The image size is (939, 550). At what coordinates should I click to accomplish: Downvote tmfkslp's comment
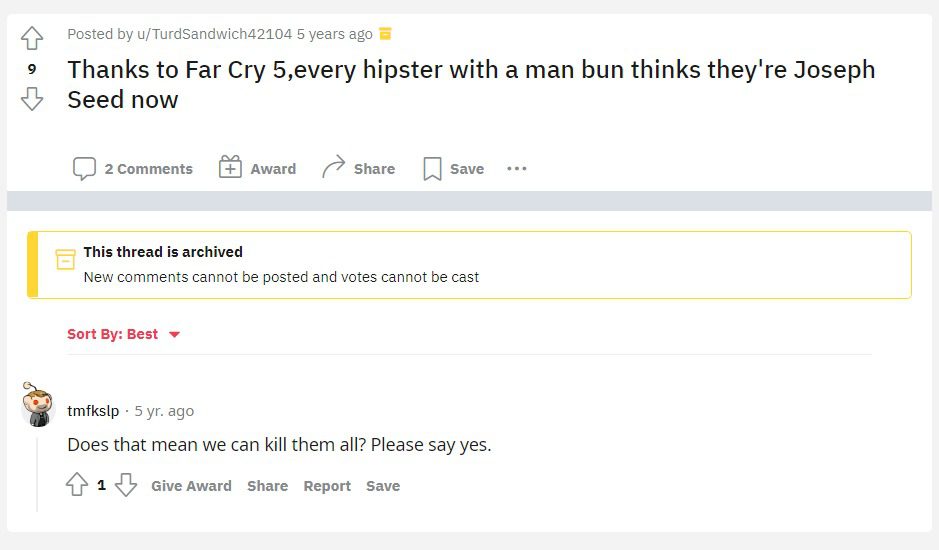125,486
